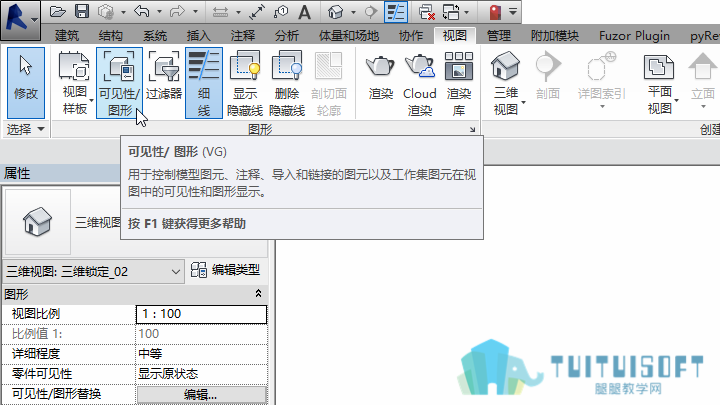Click the Measure Between Two References icon
720x405 pixels.
(x=257, y=12)
